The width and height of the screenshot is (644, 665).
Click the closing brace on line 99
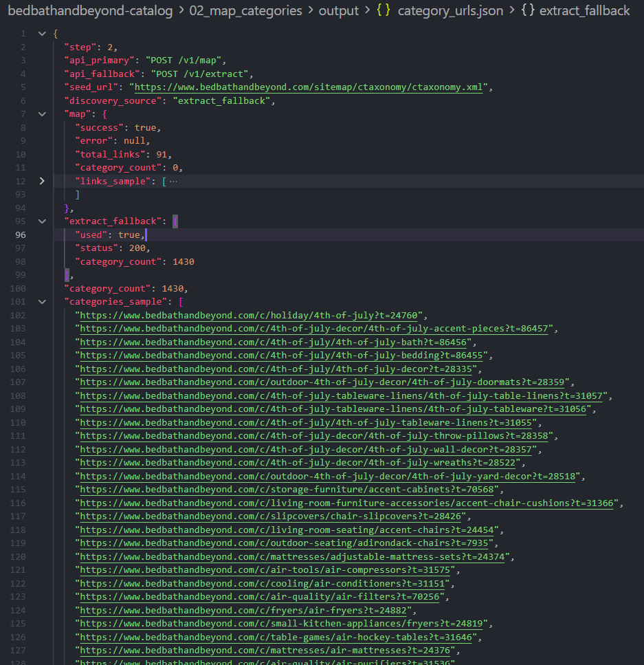(67, 275)
